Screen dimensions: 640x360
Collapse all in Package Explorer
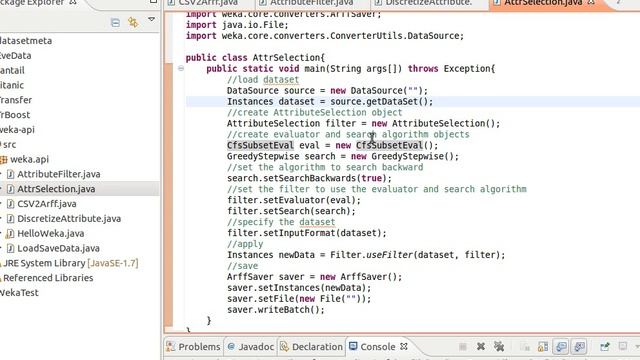(115, 22)
